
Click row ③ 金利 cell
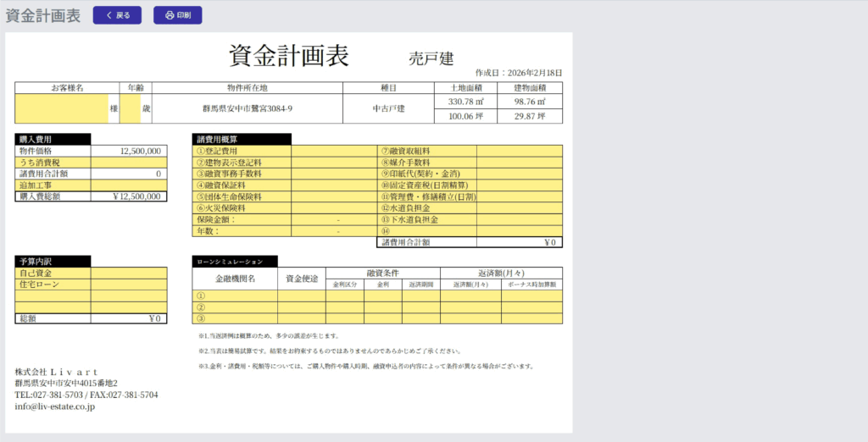[382, 318]
